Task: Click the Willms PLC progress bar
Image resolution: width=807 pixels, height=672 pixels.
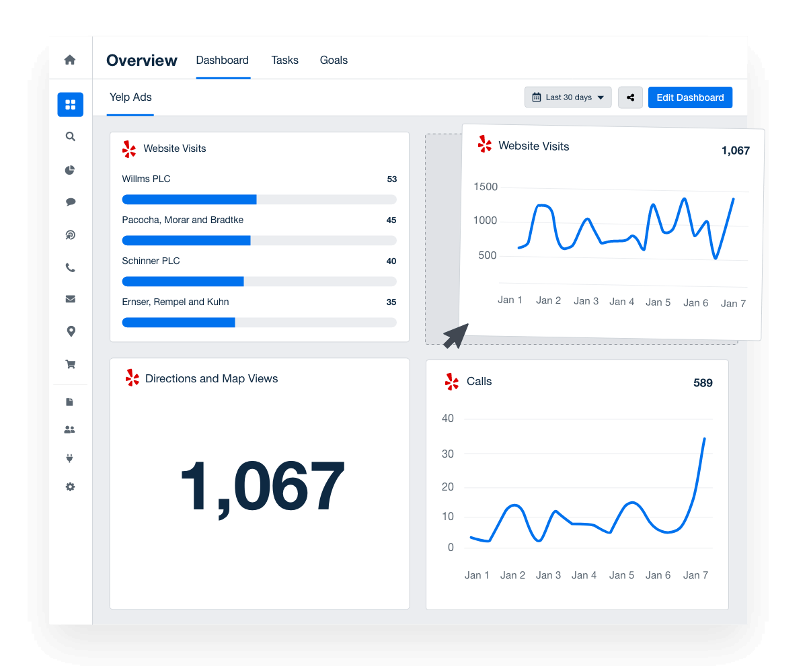Action: click(259, 200)
